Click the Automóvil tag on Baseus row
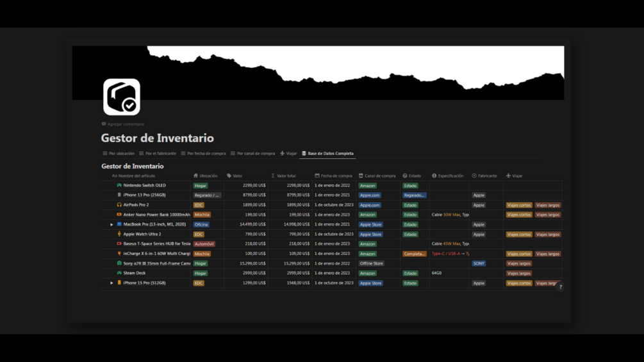Image resolution: width=644 pixels, height=362 pixels. click(x=204, y=244)
